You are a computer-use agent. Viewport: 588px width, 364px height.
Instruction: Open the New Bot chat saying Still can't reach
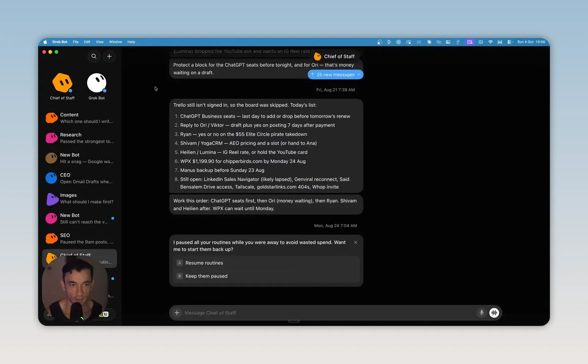[79, 218]
